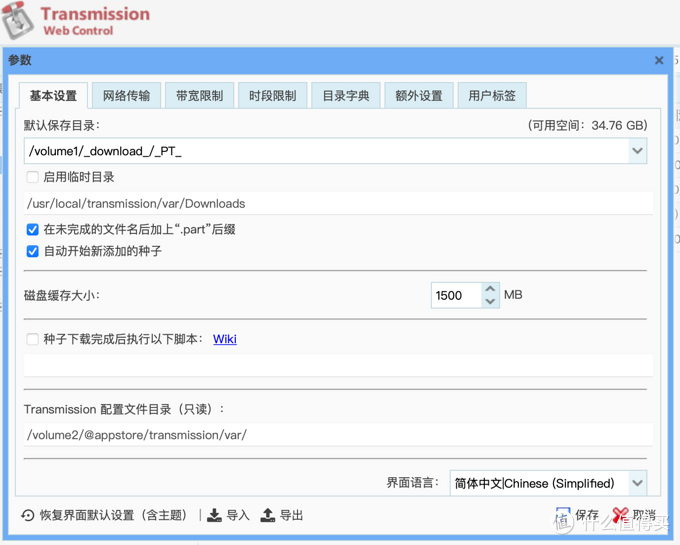Click the 可用空间: 34.76 GB text

click(587, 125)
